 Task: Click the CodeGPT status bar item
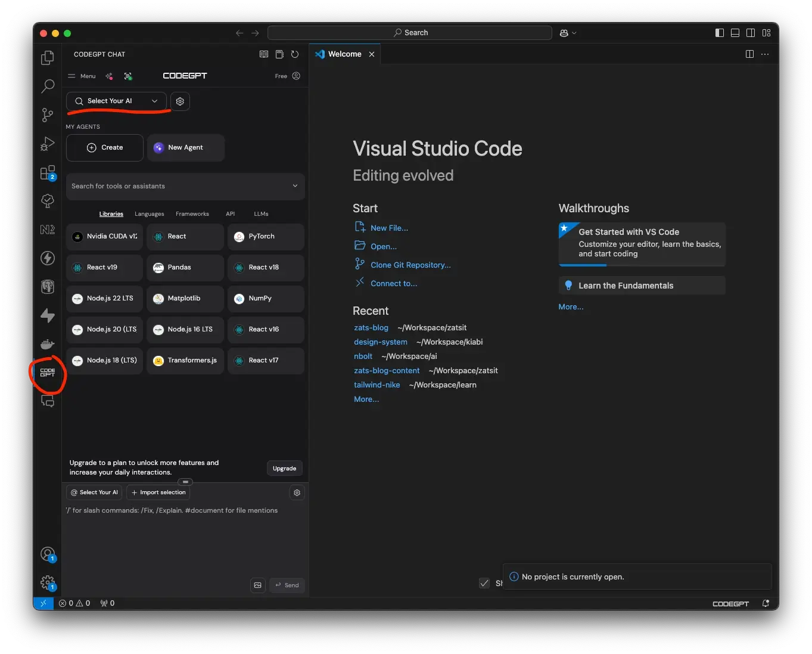730,604
